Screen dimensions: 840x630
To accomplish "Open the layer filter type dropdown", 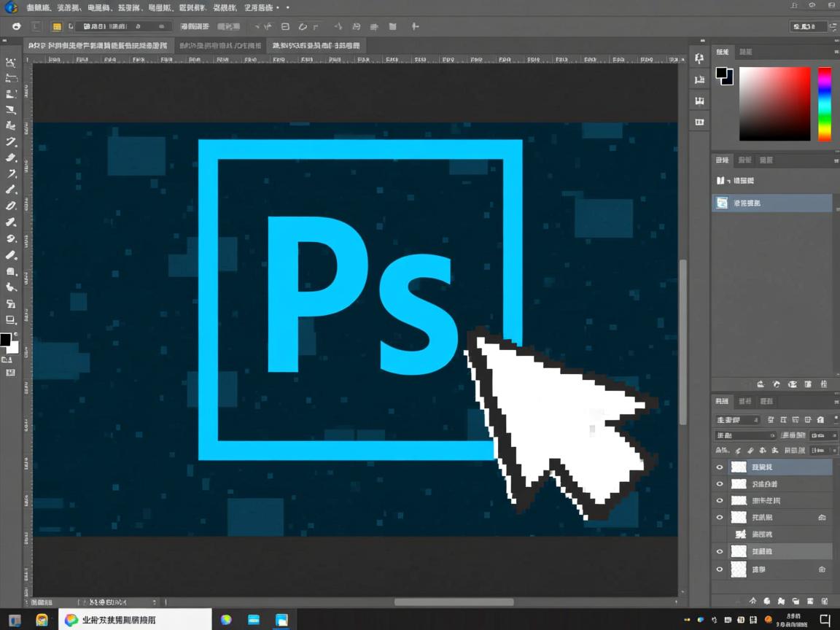I will point(736,420).
